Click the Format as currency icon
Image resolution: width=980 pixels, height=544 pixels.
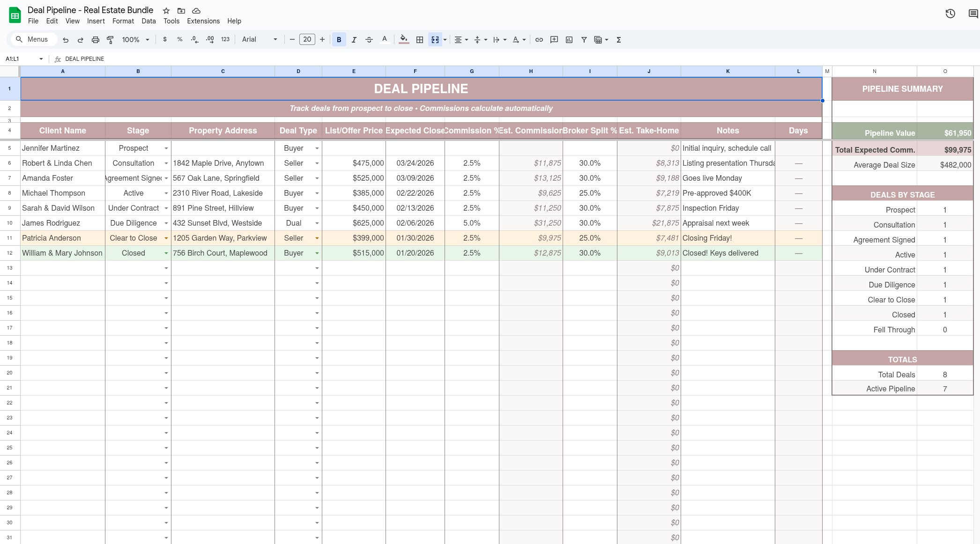(164, 39)
